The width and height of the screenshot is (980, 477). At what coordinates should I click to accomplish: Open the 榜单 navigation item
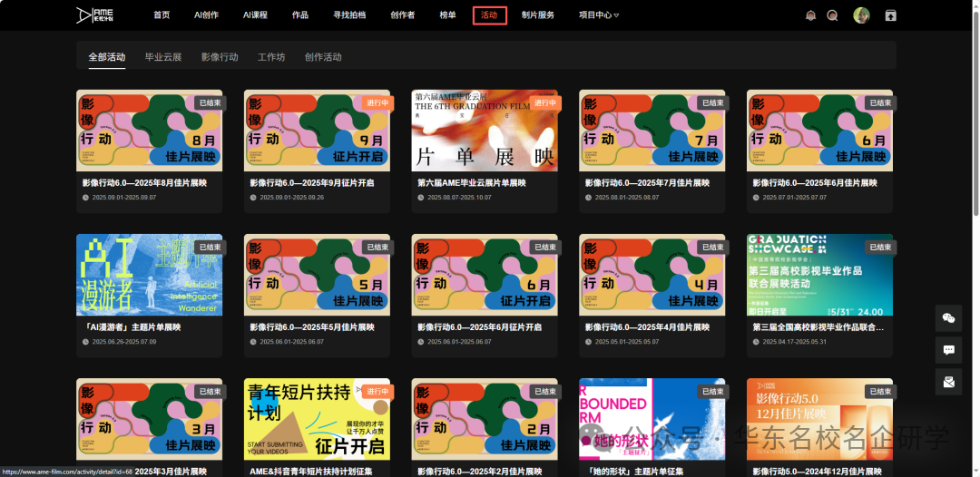coord(447,15)
